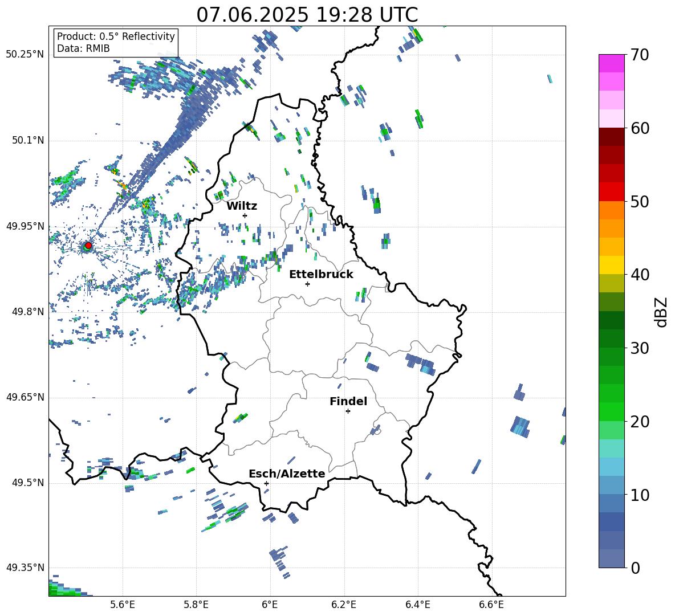
Task: Click the dark maroon colorbar swatch below 60
Action: point(612,136)
